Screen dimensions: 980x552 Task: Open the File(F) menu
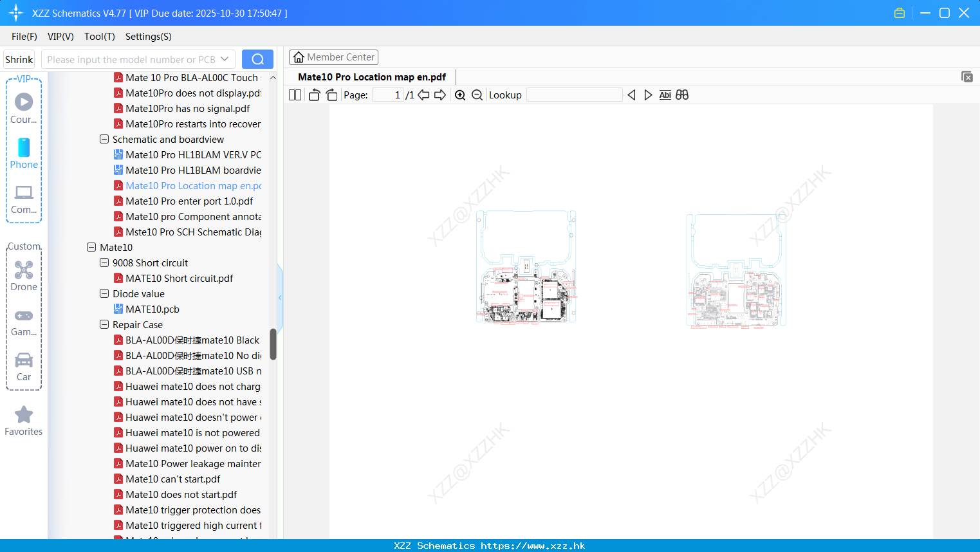click(24, 37)
